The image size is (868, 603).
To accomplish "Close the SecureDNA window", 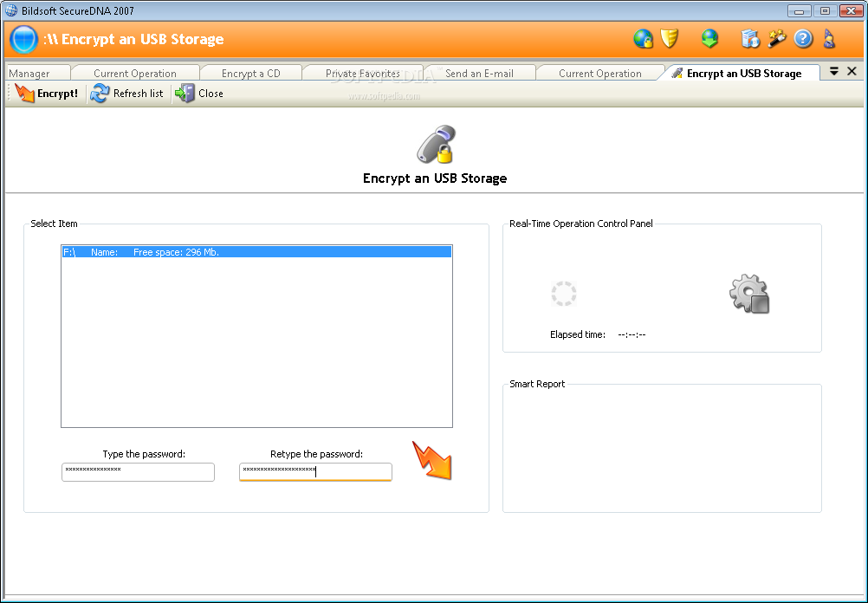I will [851, 10].
